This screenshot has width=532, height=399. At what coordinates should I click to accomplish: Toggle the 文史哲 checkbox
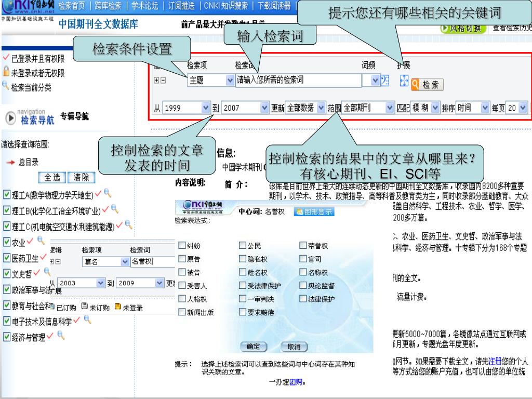coord(7,273)
